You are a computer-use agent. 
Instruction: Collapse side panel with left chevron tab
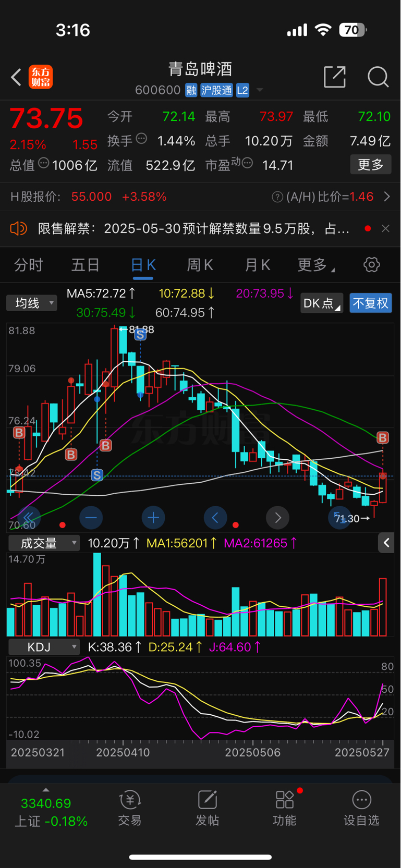(x=386, y=543)
